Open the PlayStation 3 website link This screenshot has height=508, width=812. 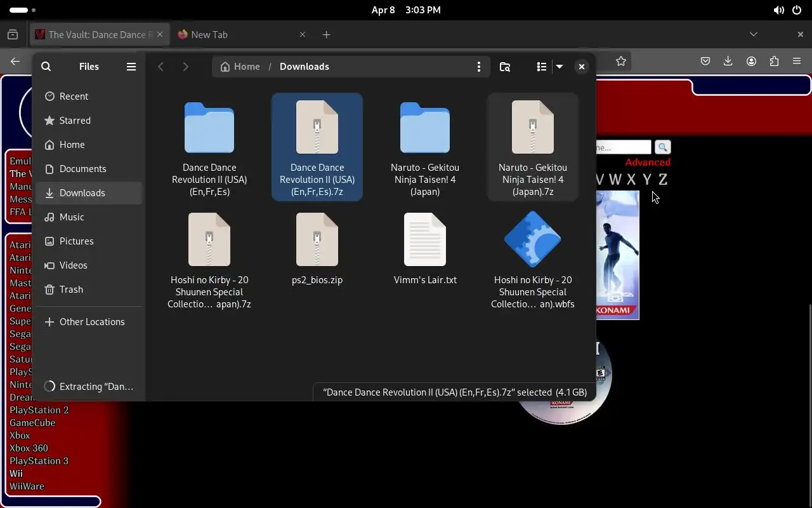[39, 461]
